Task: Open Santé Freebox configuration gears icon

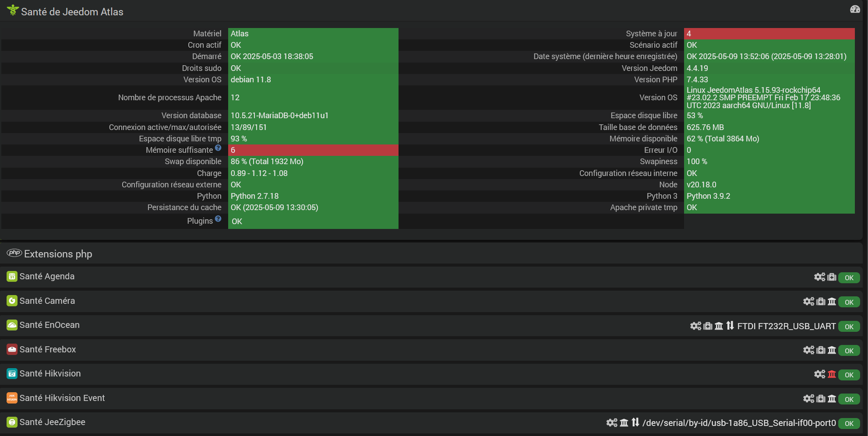Action: (x=808, y=350)
